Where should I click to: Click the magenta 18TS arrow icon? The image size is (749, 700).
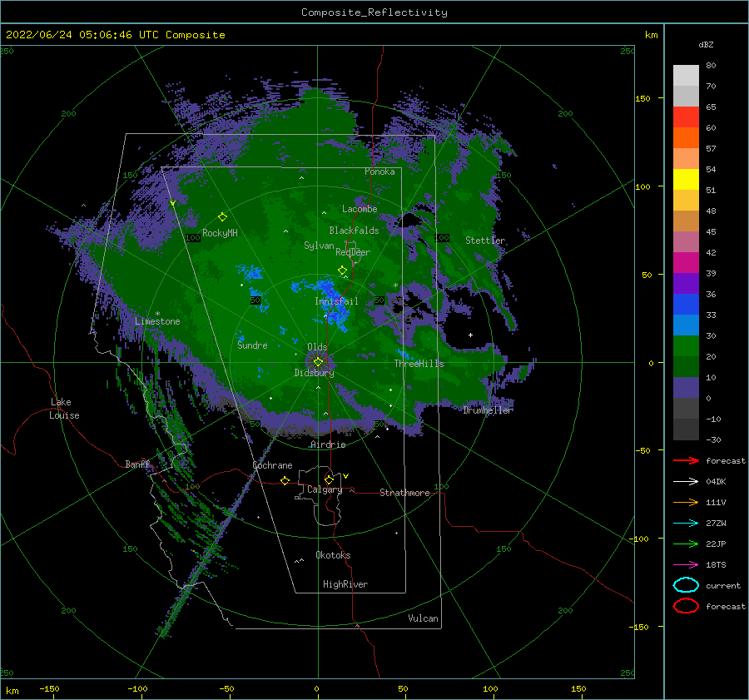686,565
